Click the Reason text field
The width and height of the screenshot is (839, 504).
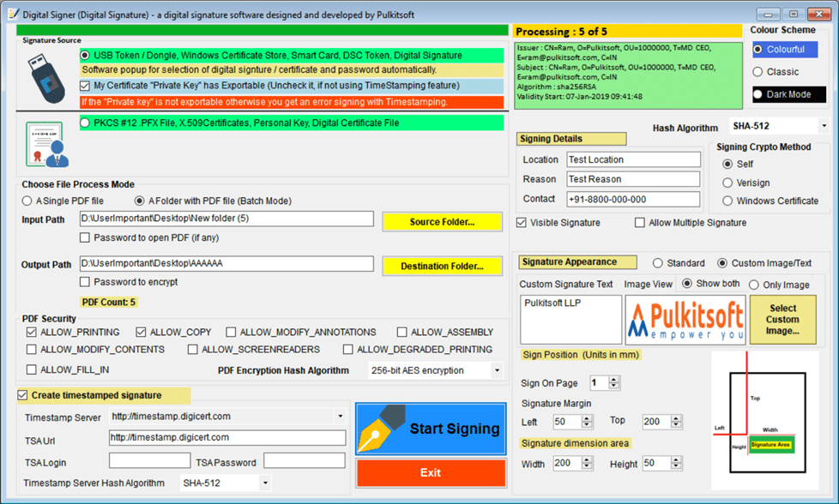tap(633, 179)
